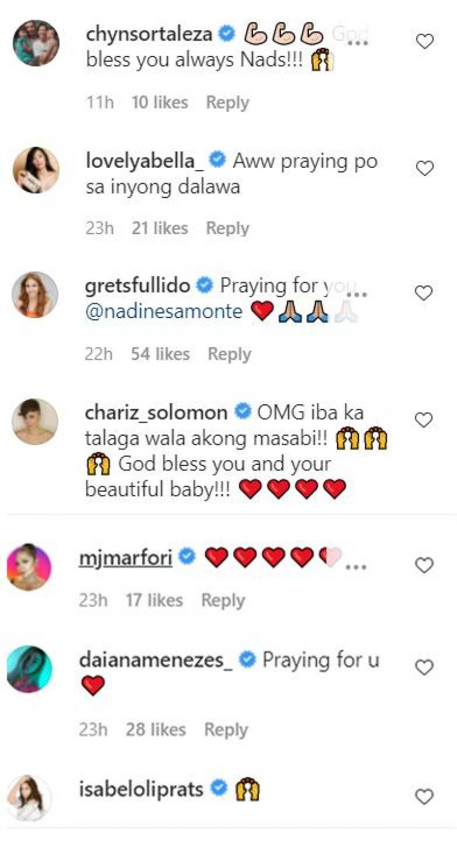Open the chariz_solomon username link
This screenshot has height=868, width=457.
click(x=157, y=412)
